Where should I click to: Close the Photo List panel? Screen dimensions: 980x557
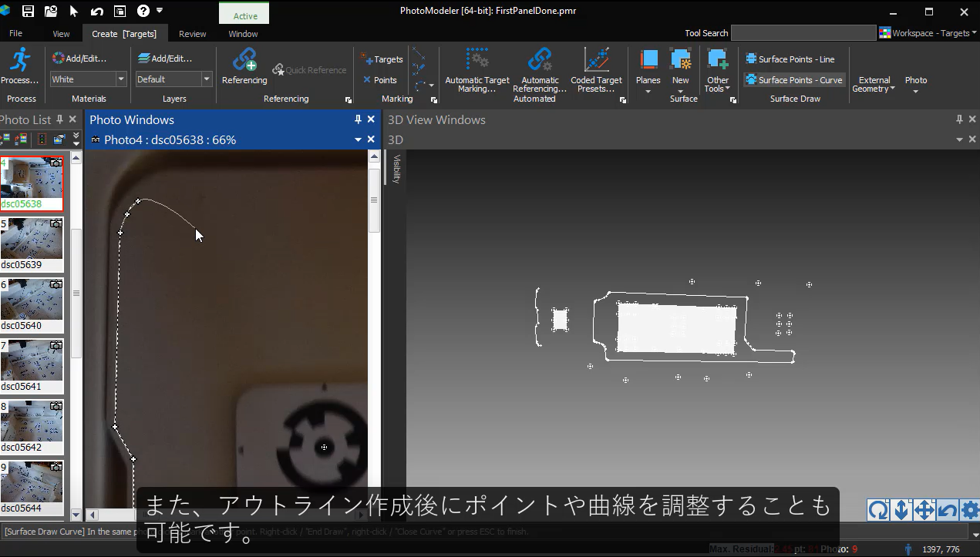[x=72, y=119]
